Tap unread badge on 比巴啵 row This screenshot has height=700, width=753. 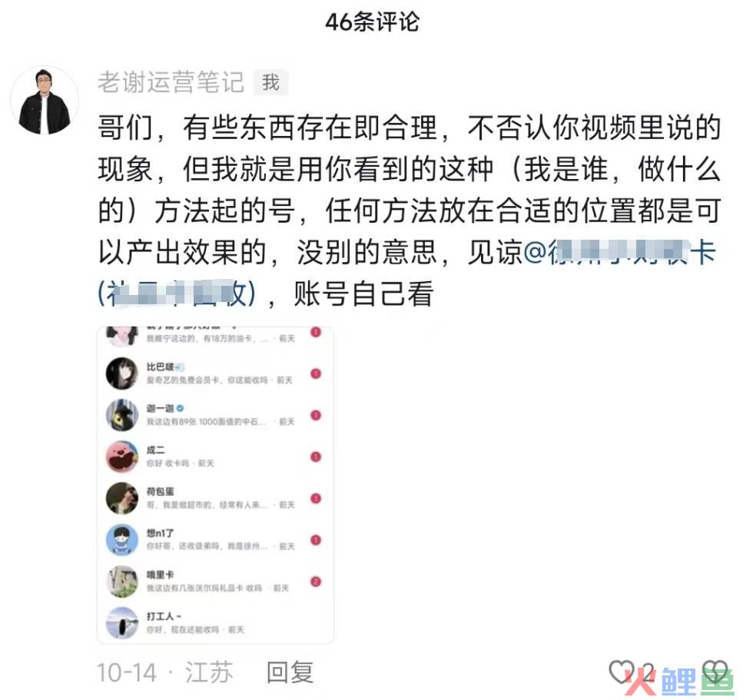316,373
